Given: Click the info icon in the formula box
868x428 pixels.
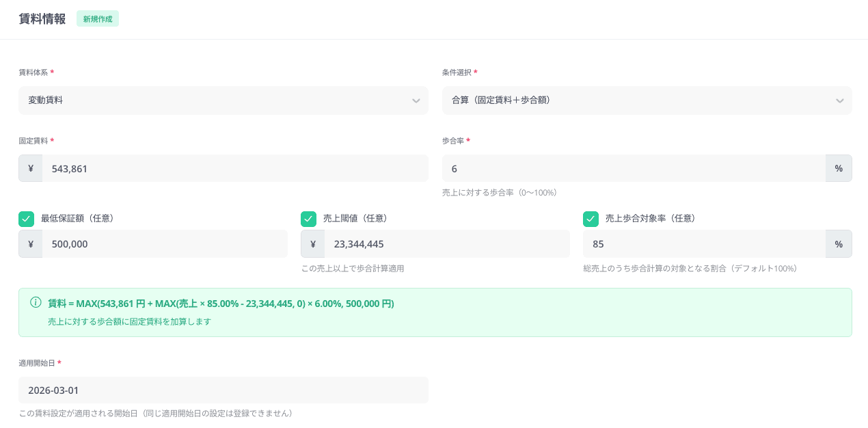Looking at the screenshot, I should click(x=35, y=303).
